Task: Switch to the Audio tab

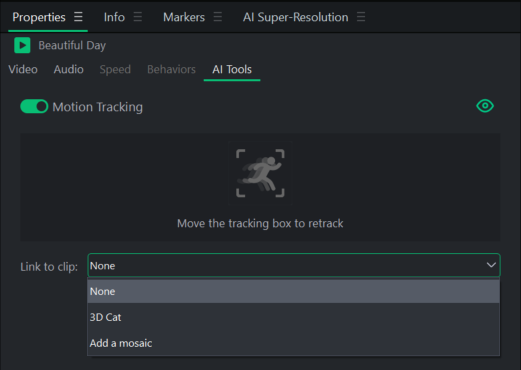Action: 69,69
